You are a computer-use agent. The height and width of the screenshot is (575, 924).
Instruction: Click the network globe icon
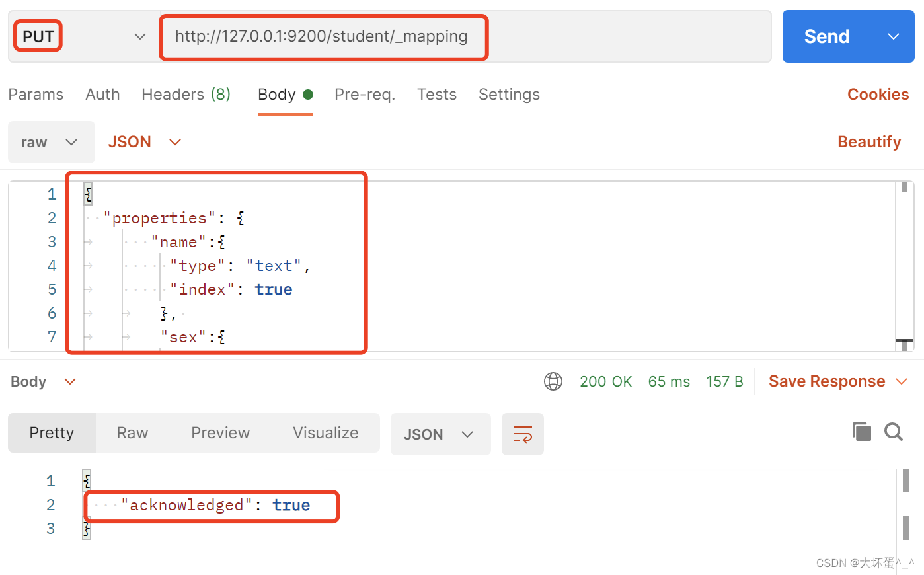553,381
